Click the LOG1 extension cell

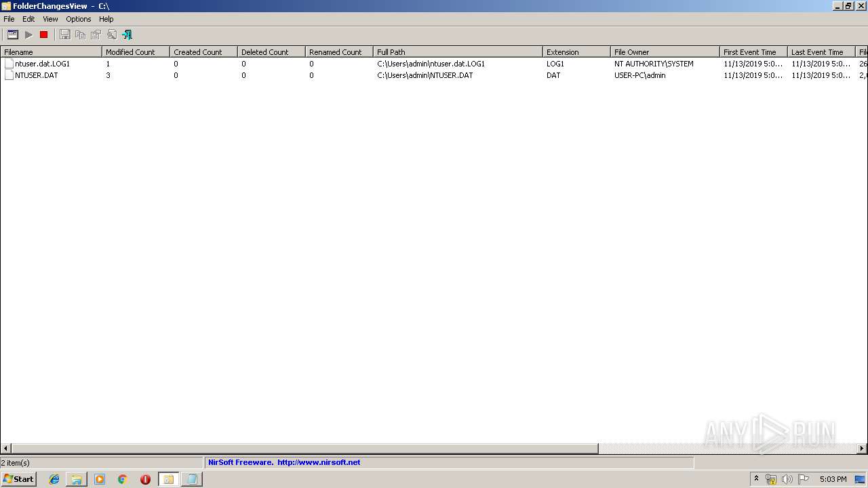[x=555, y=64]
